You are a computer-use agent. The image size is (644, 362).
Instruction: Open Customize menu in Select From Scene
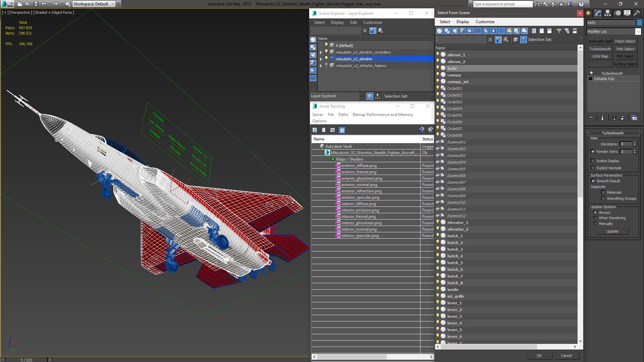[x=485, y=22]
